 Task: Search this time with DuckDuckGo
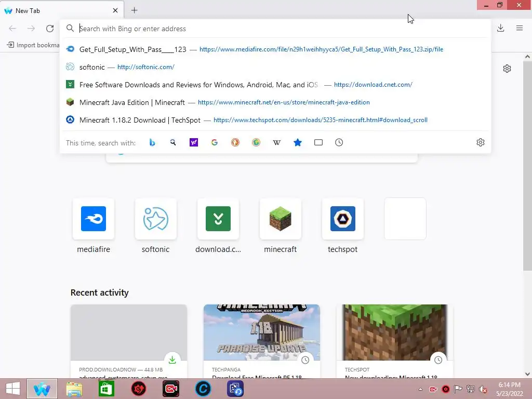click(235, 142)
